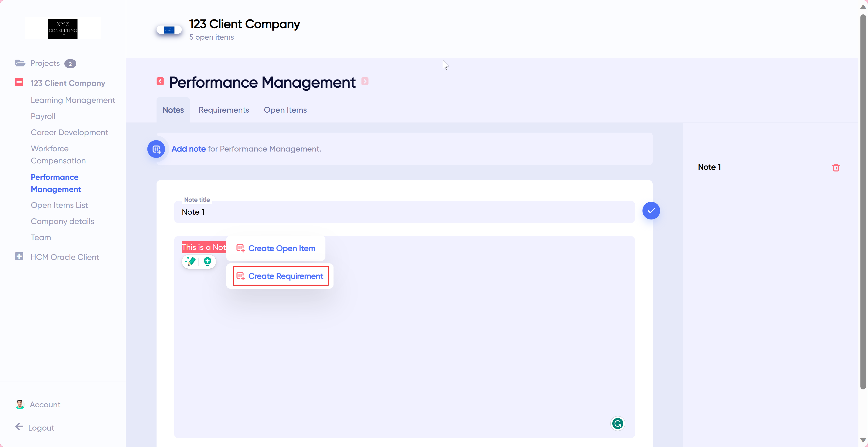Click the logout arrow icon
This screenshot has width=868, height=447.
pyautogui.click(x=19, y=427)
